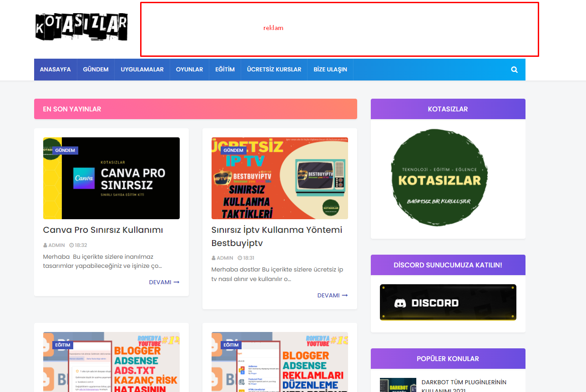Open the EĞİTİM menu item

225,70
